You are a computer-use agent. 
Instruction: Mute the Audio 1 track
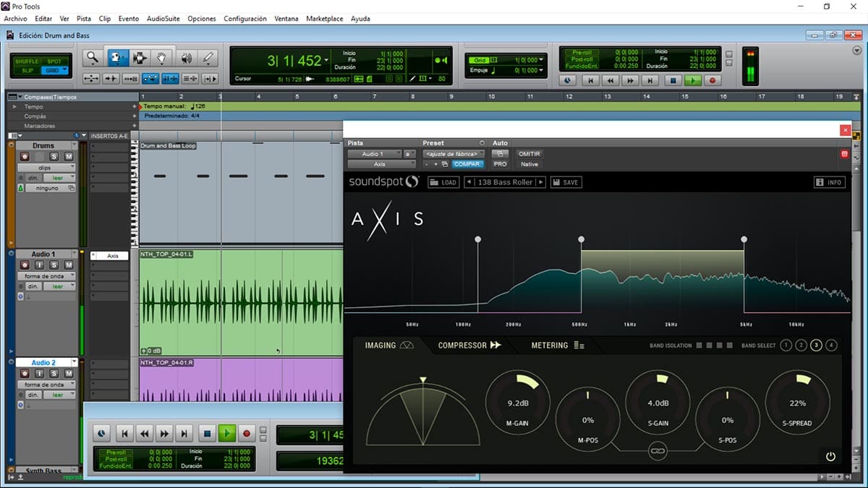[x=69, y=265]
